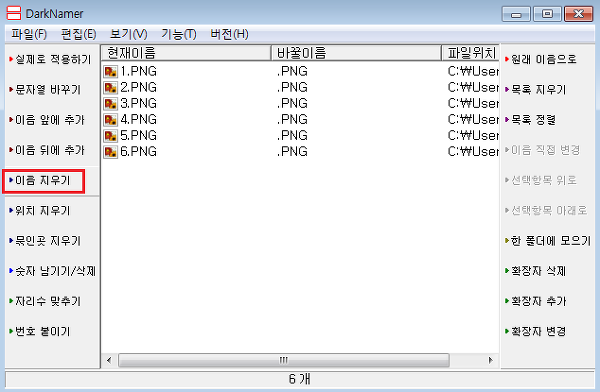
Task: Click 이름 지우기 button
Action: click(40, 180)
